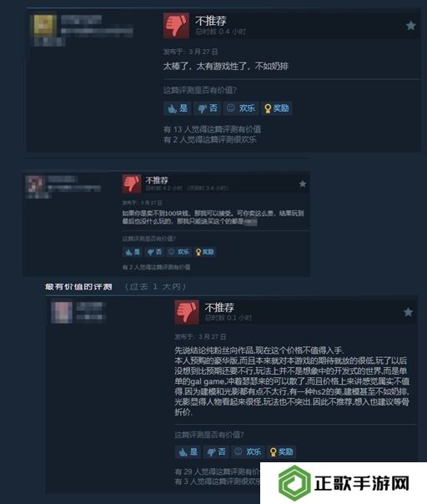The height and width of the screenshot is (504, 427).
Task: Open the pink avatar of third reviewer
Action: (x=62, y=312)
